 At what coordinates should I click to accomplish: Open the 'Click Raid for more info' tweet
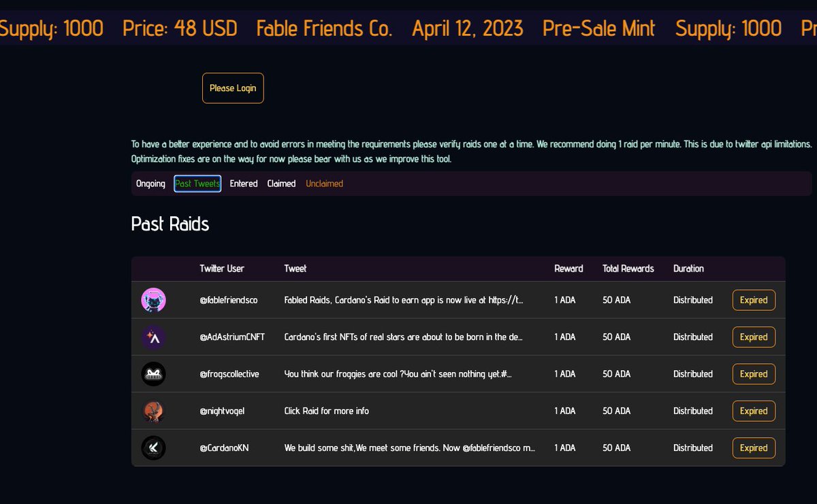(x=327, y=411)
